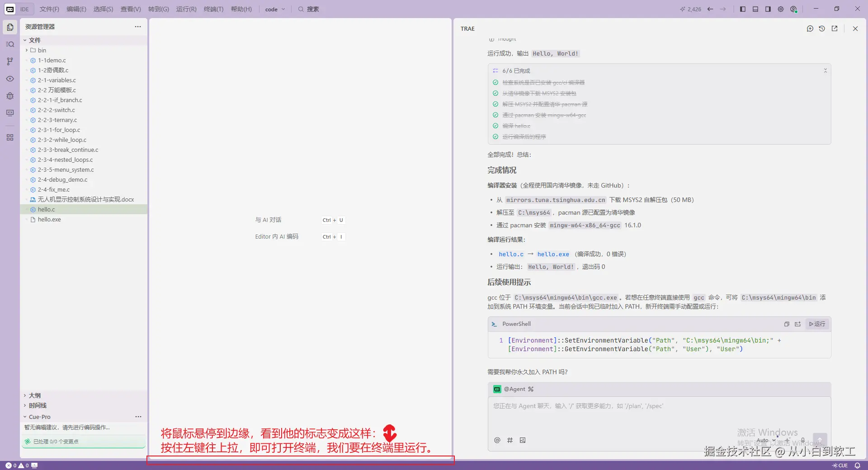
Task: Pop out the TRAE chat panel
Action: coord(835,28)
